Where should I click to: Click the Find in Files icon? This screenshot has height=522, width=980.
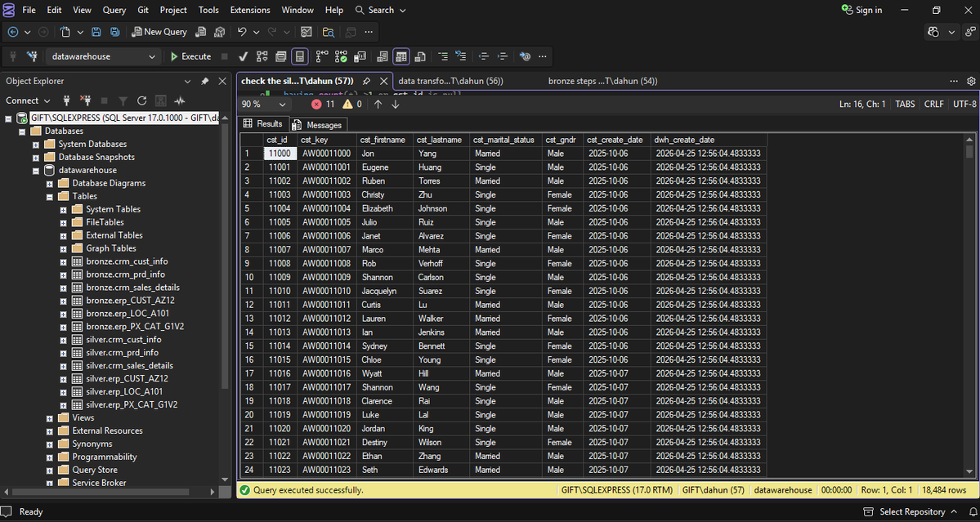pyautogui.click(x=328, y=32)
